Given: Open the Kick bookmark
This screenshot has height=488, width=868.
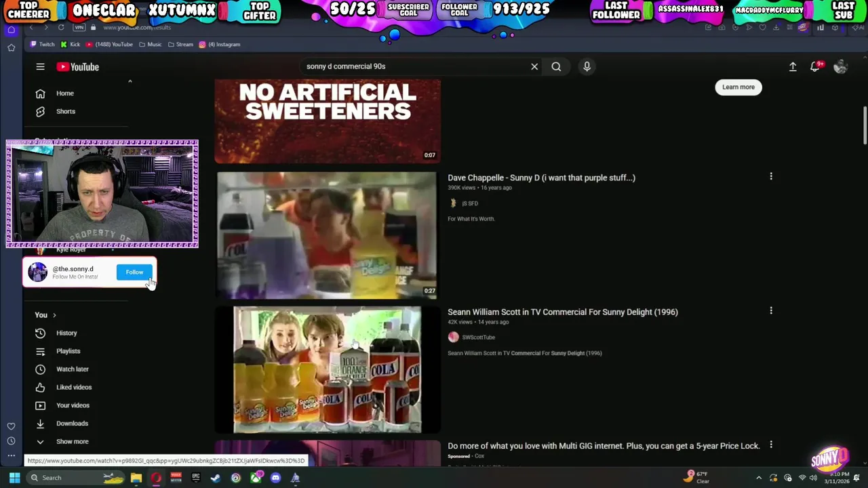Looking at the screenshot, I should [x=71, y=45].
